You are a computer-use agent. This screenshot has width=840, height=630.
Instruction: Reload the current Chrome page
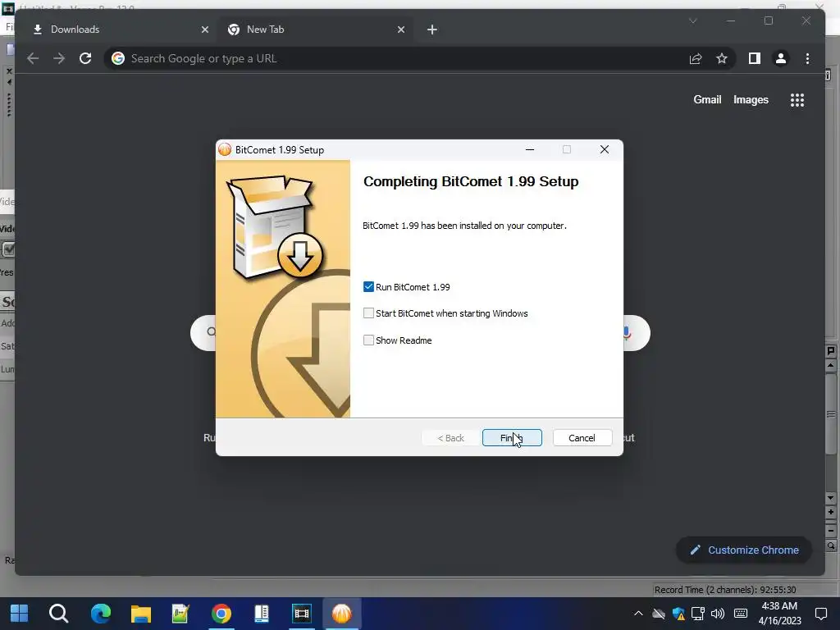coord(85,58)
